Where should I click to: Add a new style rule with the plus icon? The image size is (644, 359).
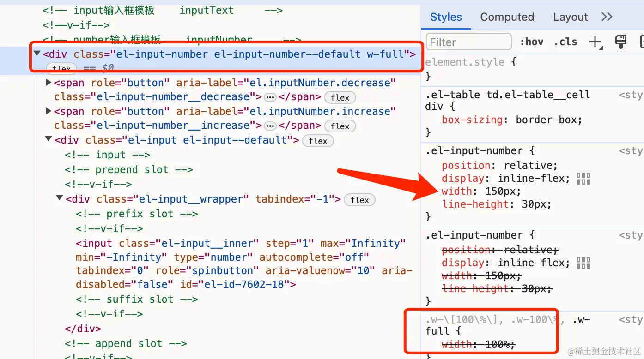click(595, 42)
